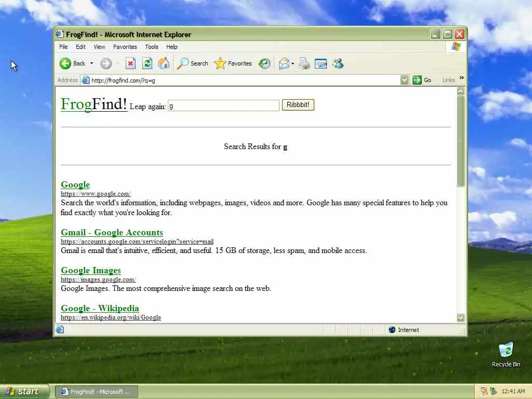Image resolution: width=532 pixels, height=399 pixels.
Task: Open the View menu
Action: click(99, 47)
